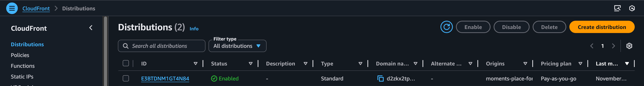This screenshot has height=86, width=644.
Task: Open the hamburger navigation menu
Action: [12, 8]
